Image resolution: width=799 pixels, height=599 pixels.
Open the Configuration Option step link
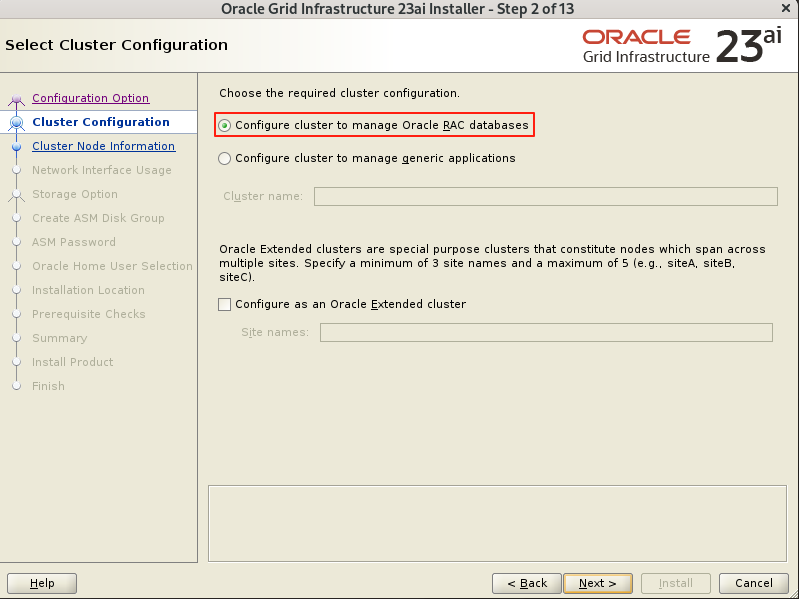point(90,98)
